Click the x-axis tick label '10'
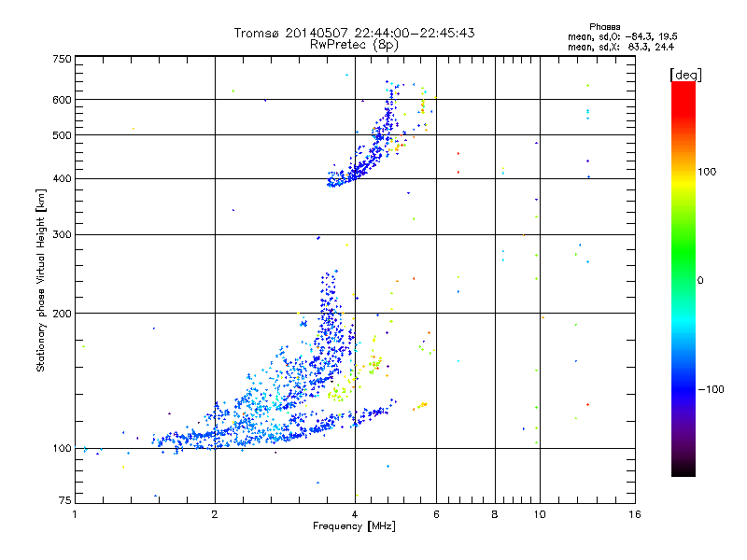Viewport: 747px width, 560px height. (x=540, y=514)
